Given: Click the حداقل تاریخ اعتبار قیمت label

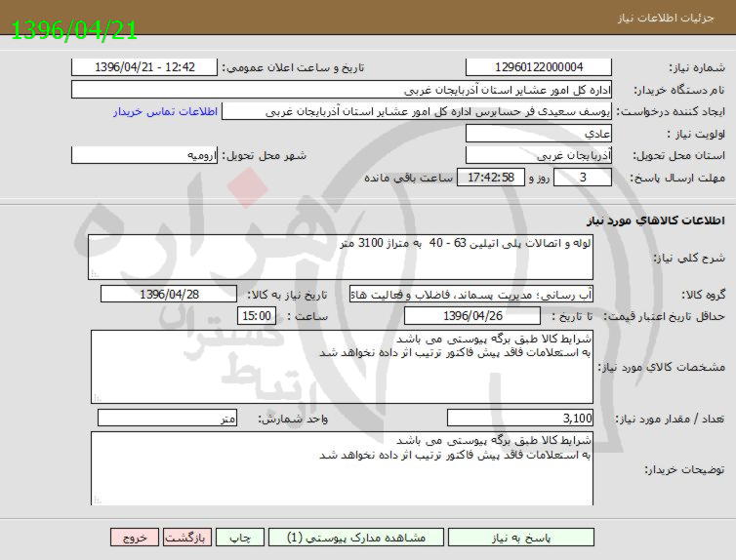Looking at the screenshot, I should tap(664, 316).
